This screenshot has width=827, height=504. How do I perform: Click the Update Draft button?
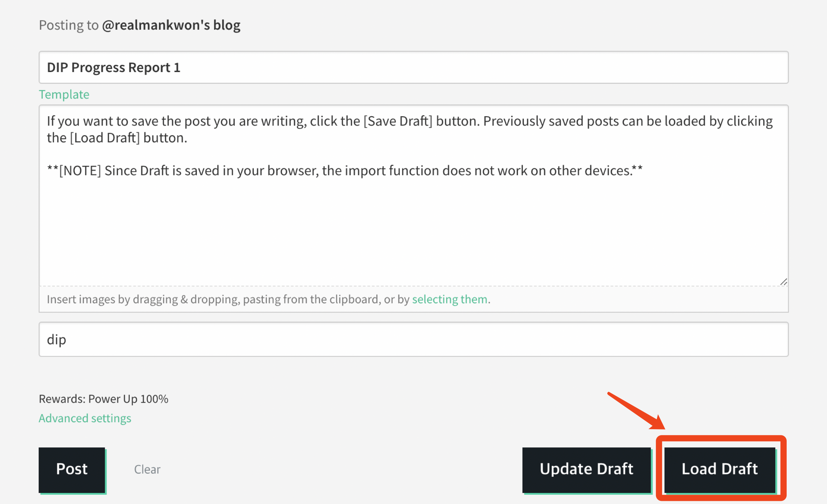[586, 469]
